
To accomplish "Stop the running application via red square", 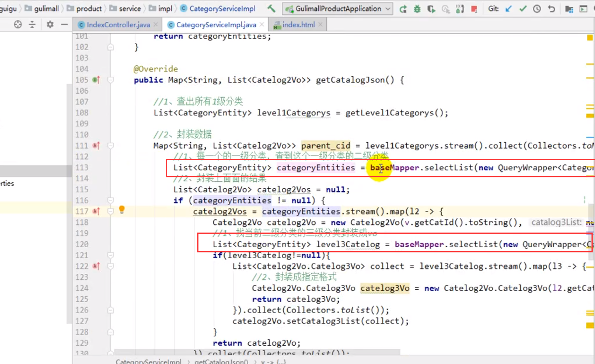I will tap(474, 9).
